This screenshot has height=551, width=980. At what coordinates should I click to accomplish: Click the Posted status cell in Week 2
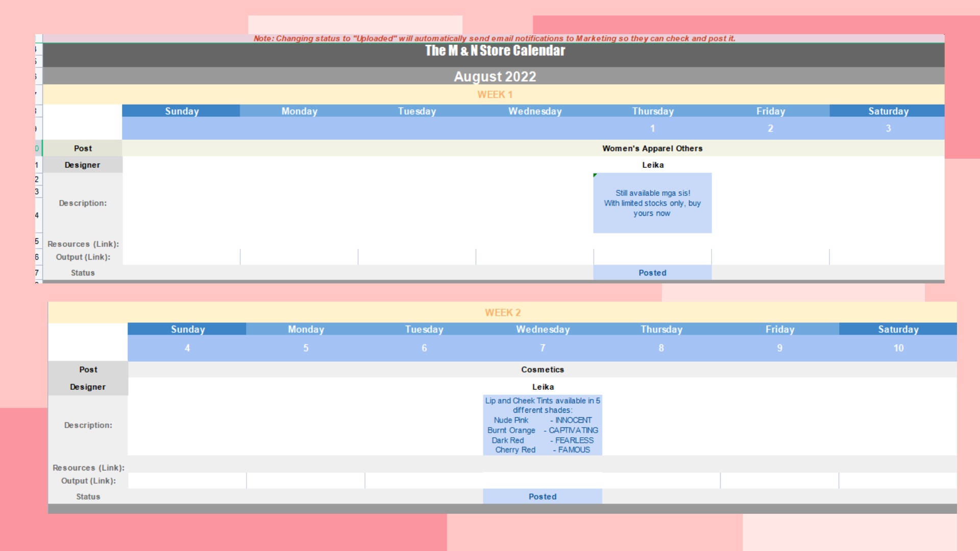543,496
